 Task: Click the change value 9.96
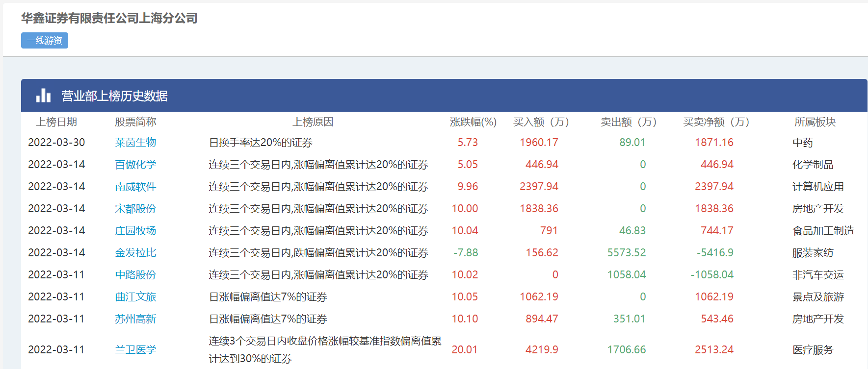point(468,187)
